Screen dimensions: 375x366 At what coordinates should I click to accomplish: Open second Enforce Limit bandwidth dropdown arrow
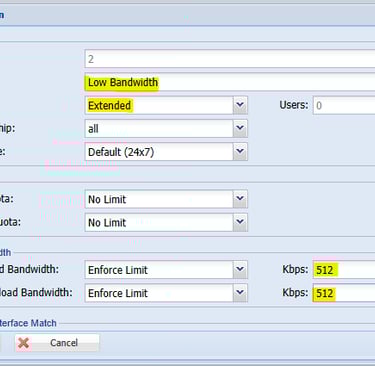[x=240, y=293]
